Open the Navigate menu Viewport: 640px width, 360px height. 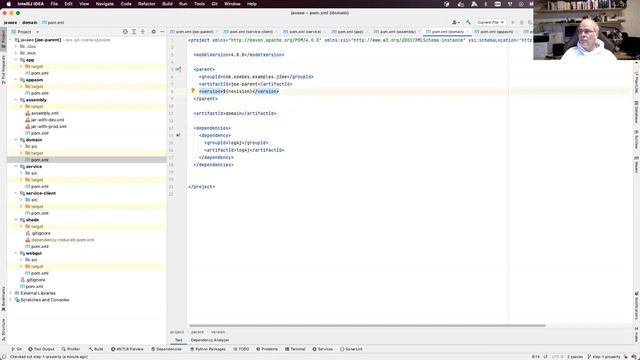coord(104,4)
